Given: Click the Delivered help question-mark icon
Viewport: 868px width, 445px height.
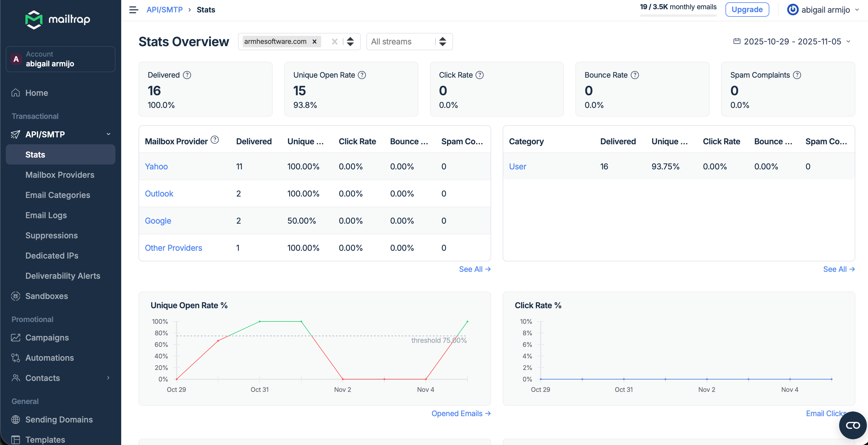Looking at the screenshot, I should click(x=187, y=75).
